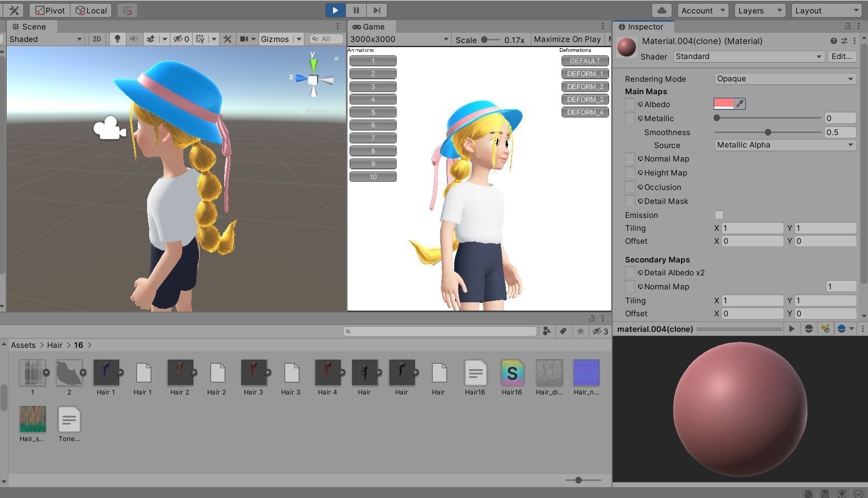Screen dimensions: 868x498
Task: Adjust the Smoothness slider
Action: click(768, 133)
